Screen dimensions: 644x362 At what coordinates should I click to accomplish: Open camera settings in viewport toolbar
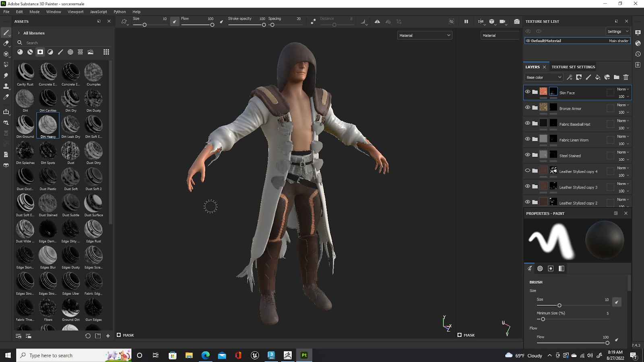click(x=502, y=22)
